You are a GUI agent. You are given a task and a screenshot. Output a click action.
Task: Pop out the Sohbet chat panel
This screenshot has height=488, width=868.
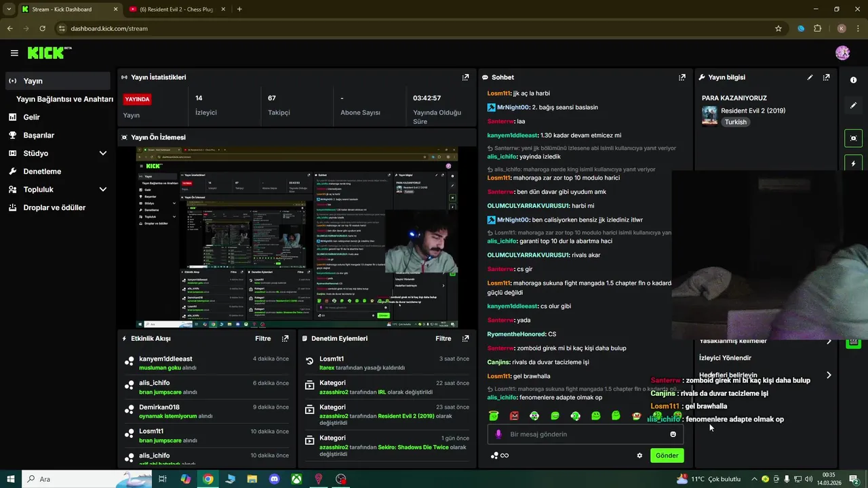682,77
